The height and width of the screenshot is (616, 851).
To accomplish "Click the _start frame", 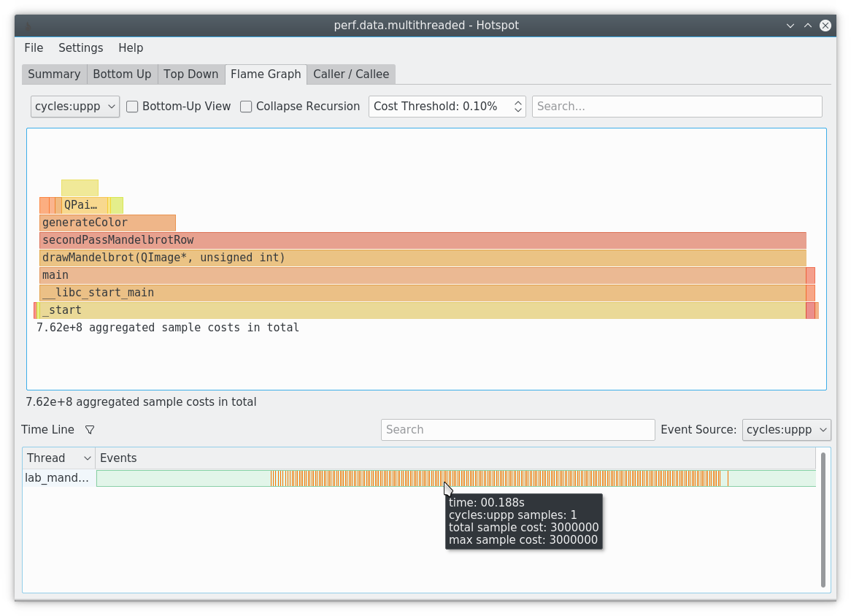I will point(292,310).
